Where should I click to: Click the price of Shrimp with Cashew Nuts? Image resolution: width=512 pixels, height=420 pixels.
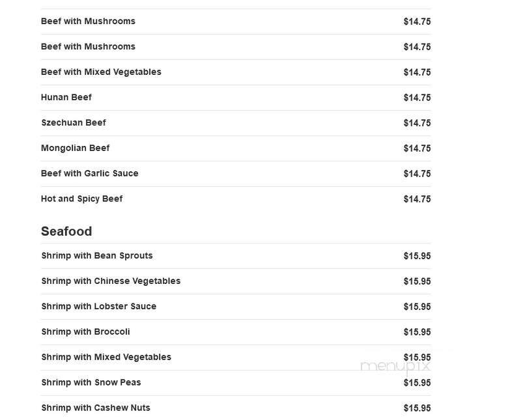coord(417,408)
